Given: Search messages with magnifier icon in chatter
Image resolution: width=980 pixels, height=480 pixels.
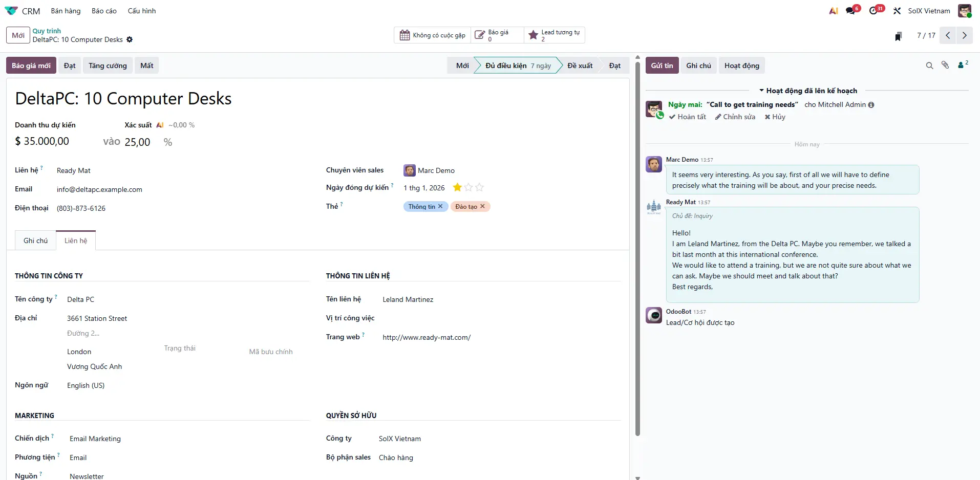Looking at the screenshot, I should point(929,66).
